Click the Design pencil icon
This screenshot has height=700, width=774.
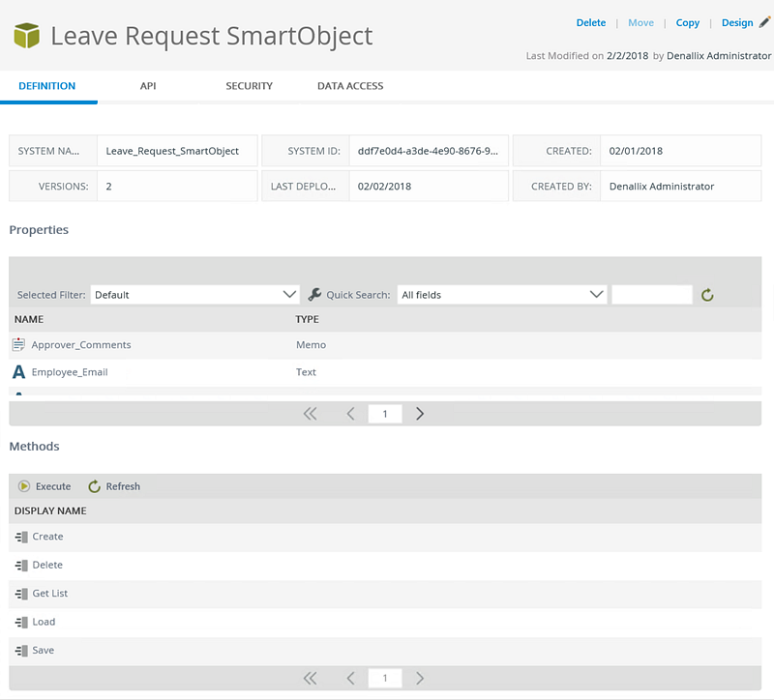764,22
